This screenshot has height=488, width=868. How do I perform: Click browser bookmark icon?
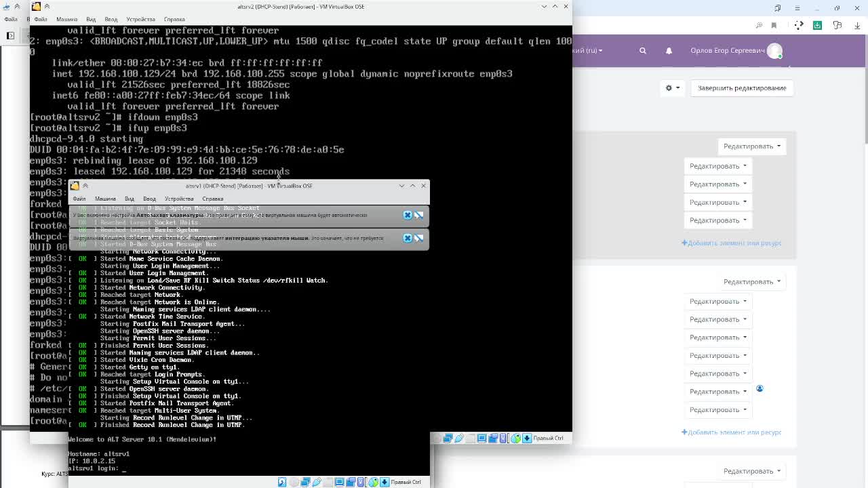coord(774,25)
